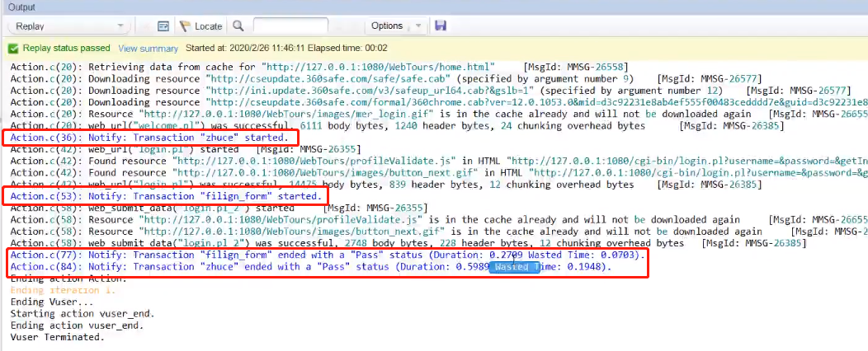Select the orange 'Ending iteration 1.' line
Image resolution: width=868 pixels, height=351 pixels.
(63, 290)
